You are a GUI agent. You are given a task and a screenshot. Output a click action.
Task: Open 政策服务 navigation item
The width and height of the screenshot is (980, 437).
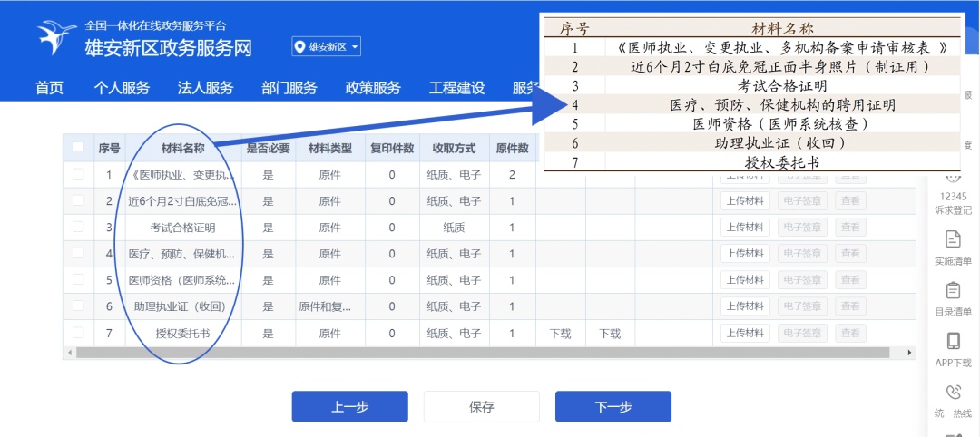point(373,88)
